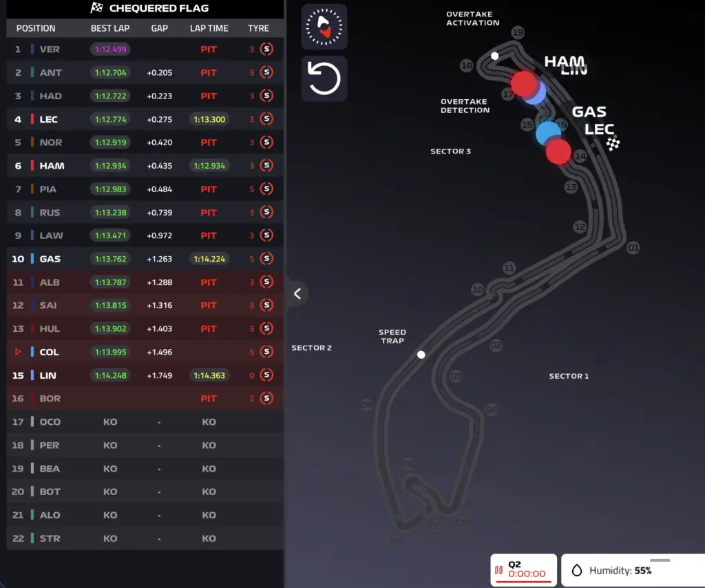Click LEC's soft tyre icon
Viewport: 705px width, 588px height.
pyautogui.click(x=266, y=119)
